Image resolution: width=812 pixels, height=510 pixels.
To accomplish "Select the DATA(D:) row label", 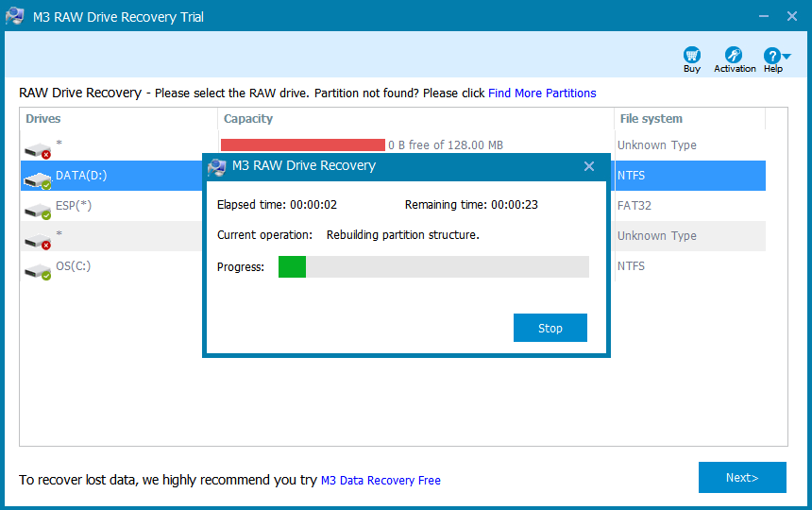I will coord(81,176).
